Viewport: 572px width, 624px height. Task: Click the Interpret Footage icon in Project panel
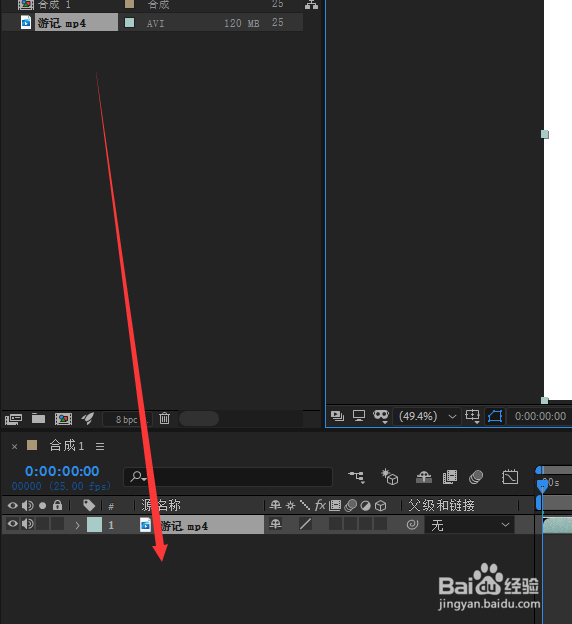(13, 419)
